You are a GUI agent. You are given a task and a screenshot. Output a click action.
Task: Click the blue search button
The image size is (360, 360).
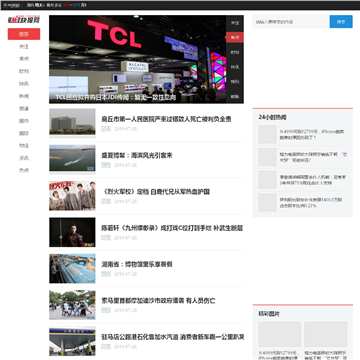(x=341, y=22)
